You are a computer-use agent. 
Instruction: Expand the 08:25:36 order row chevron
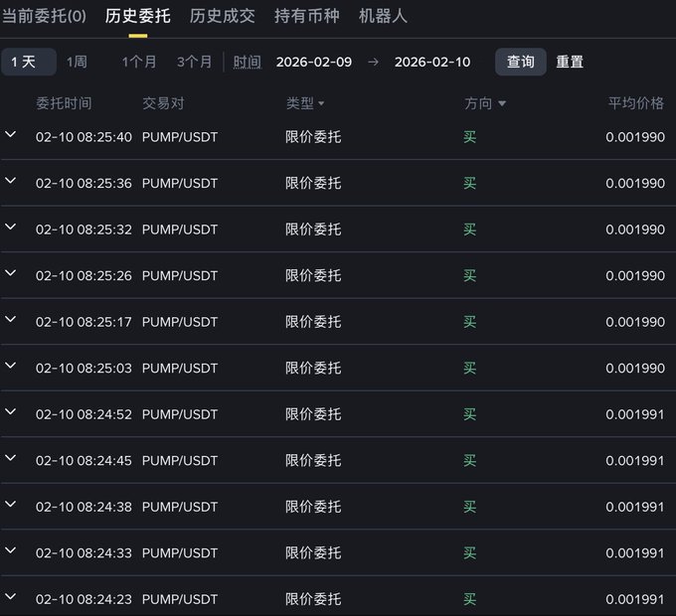point(11,181)
